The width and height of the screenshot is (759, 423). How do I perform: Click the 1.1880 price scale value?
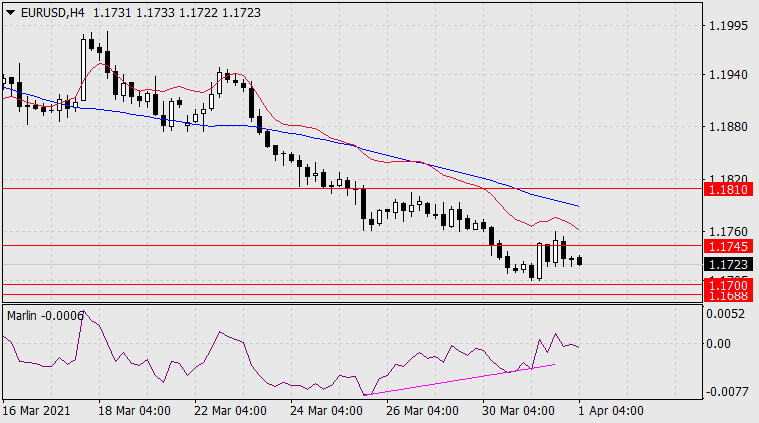(x=728, y=127)
